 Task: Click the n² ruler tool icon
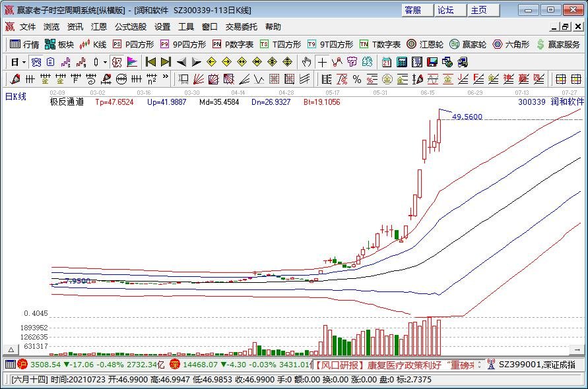152,79
